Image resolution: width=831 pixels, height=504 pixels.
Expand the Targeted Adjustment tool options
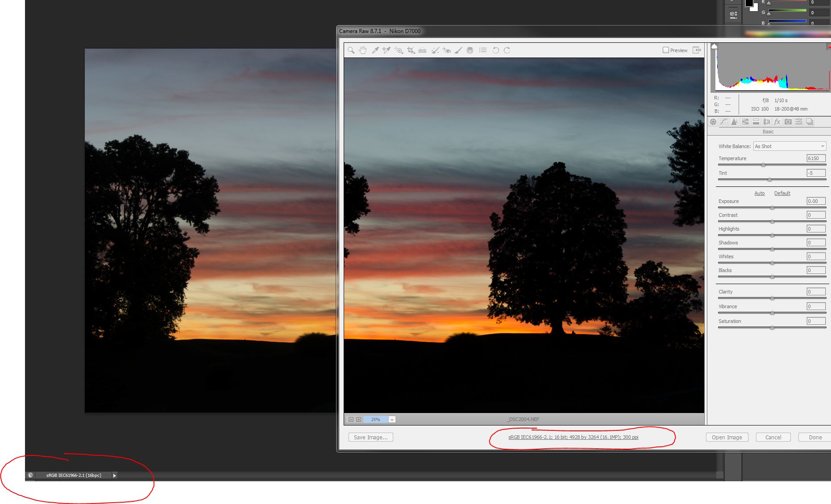(402, 54)
